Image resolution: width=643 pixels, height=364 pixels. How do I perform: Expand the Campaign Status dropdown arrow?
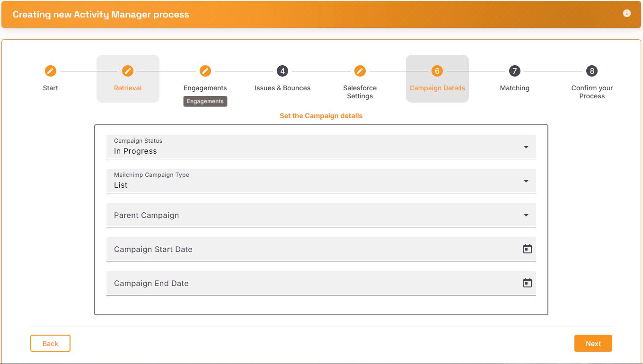click(526, 147)
